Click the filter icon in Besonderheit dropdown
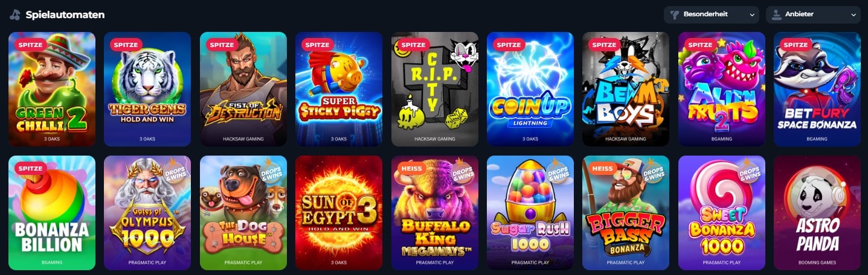868x275 pixels. (675, 14)
